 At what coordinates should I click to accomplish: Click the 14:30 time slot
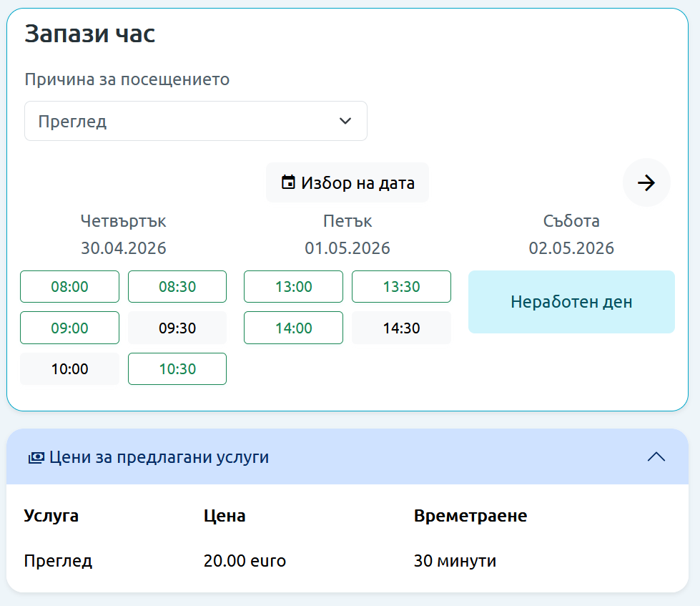coord(401,328)
